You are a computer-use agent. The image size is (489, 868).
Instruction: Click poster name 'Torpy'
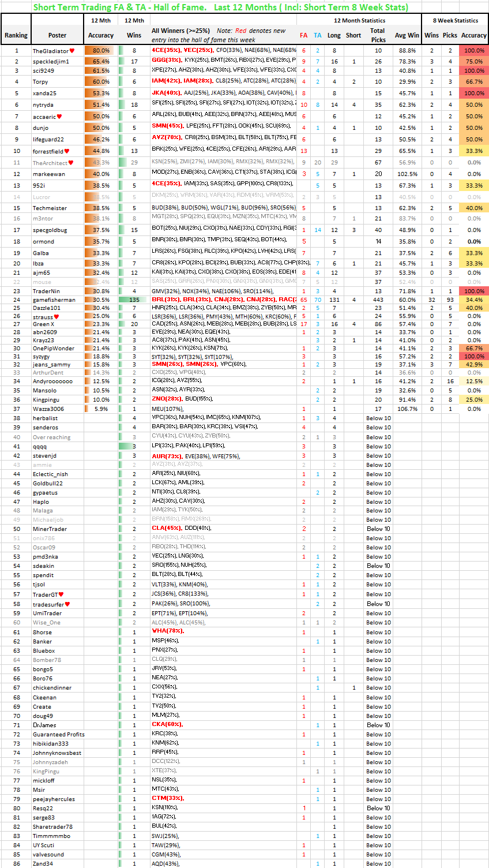pyautogui.click(x=40, y=82)
